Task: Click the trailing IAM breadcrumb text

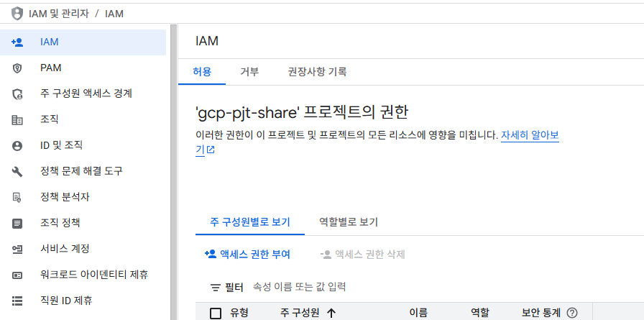Action: [x=114, y=14]
